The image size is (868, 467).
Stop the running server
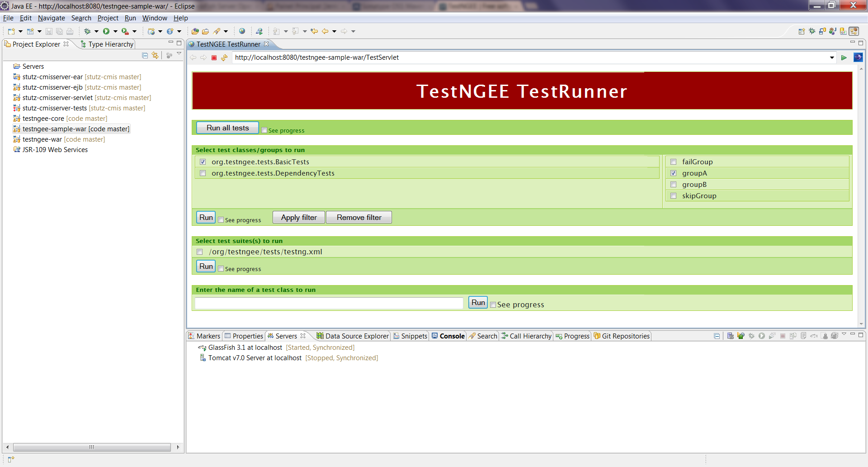[783, 336]
